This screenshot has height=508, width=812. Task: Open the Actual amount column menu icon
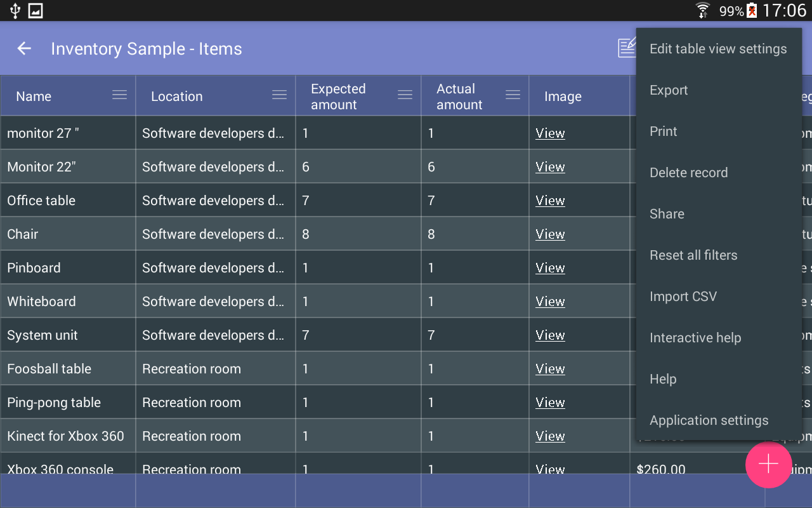click(x=513, y=95)
